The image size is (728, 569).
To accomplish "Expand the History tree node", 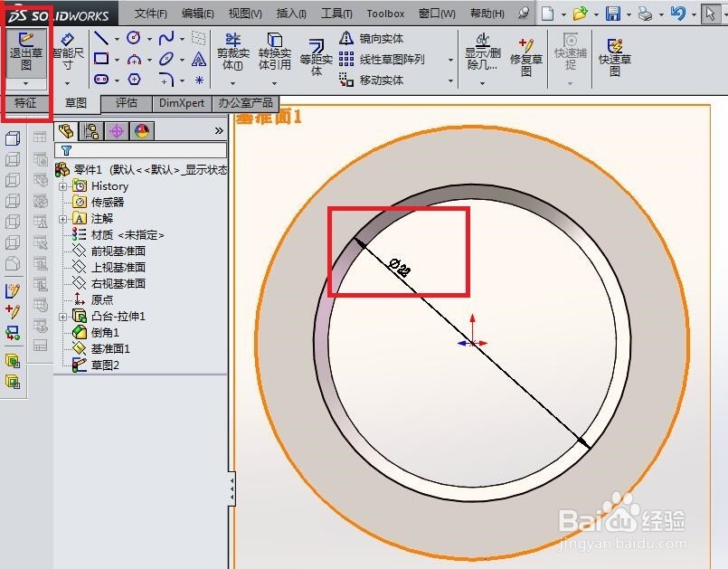I will tap(62, 186).
